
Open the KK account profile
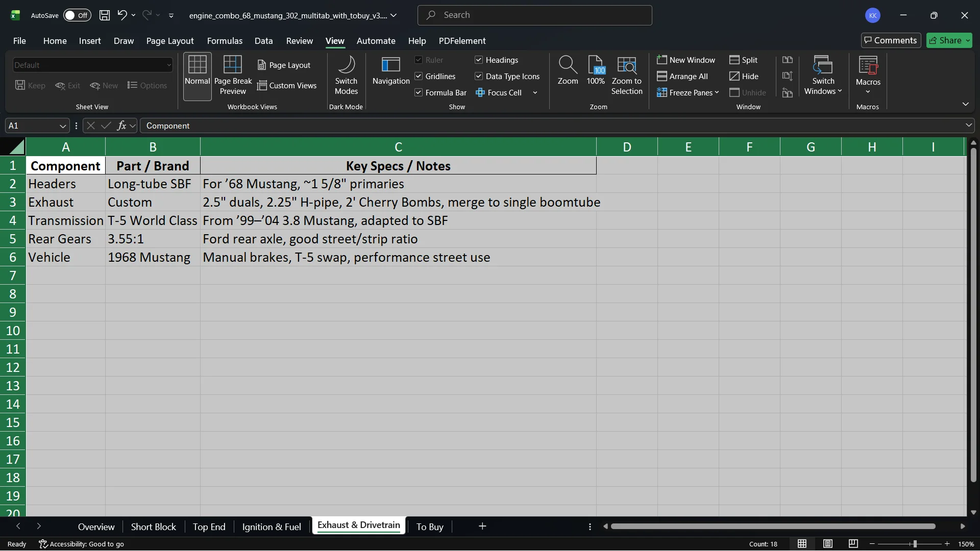873,15
